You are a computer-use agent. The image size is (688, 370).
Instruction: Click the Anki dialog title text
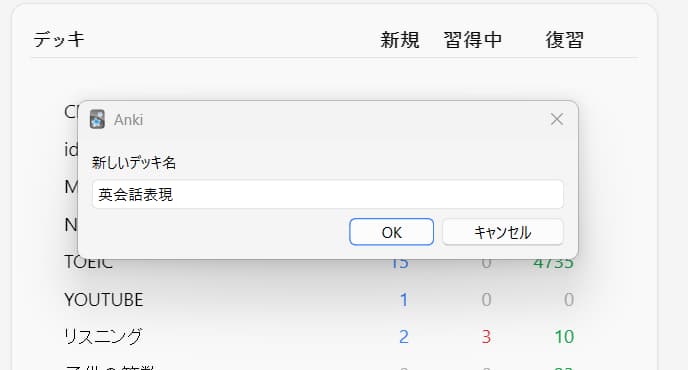(x=129, y=120)
